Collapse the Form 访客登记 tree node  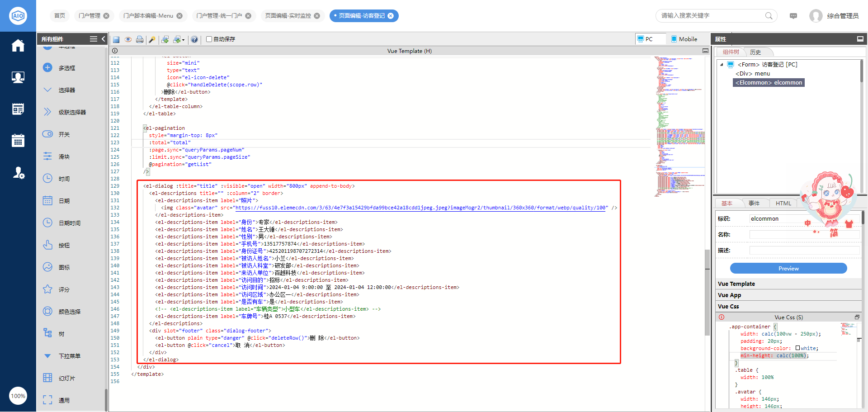pos(722,65)
